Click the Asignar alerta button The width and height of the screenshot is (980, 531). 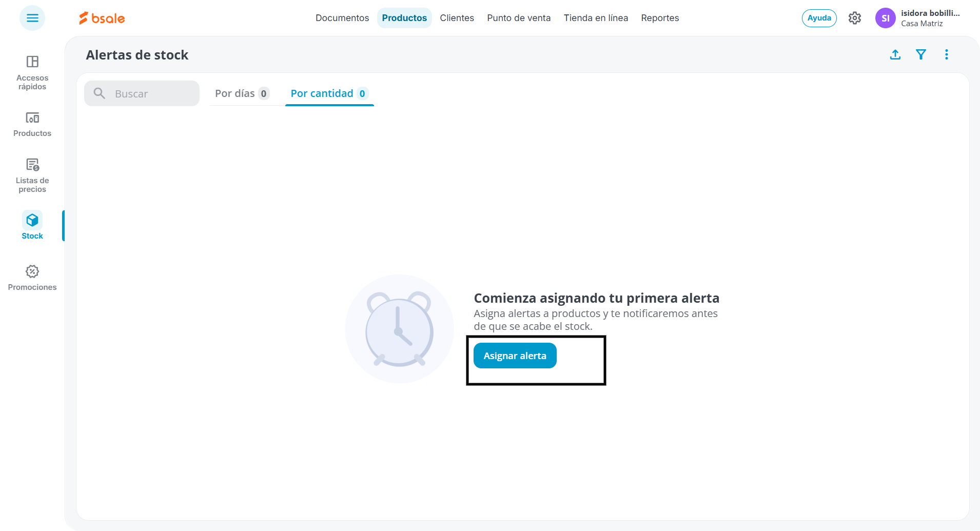[515, 356]
